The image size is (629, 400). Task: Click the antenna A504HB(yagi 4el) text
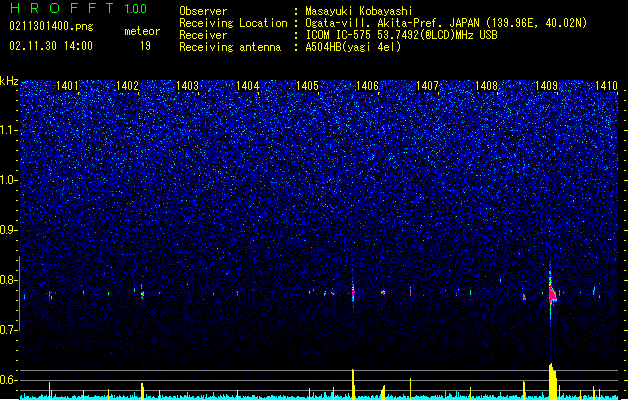coord(353,47)
